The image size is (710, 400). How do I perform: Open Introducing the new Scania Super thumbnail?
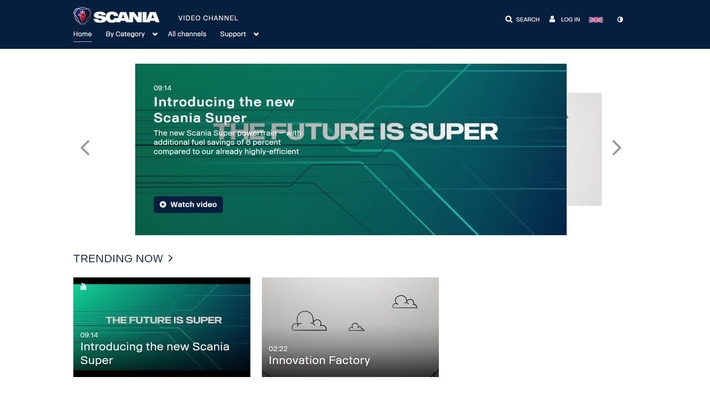point(162,327)
